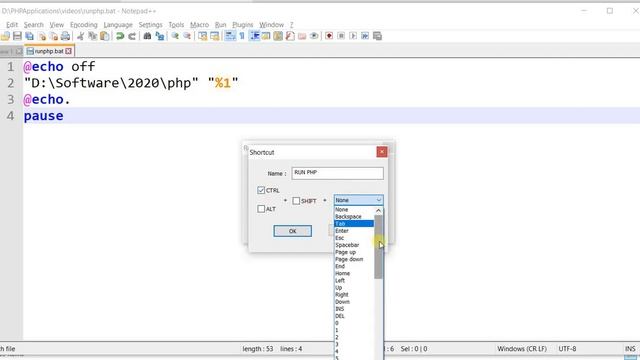
Task: Click the Save Recorded Macro icon
Action: 378,36
